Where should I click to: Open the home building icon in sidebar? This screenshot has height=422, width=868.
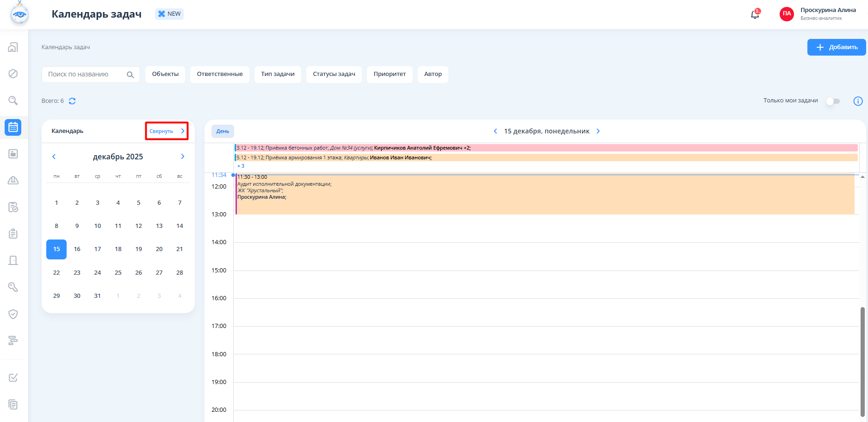click(13, 47)
